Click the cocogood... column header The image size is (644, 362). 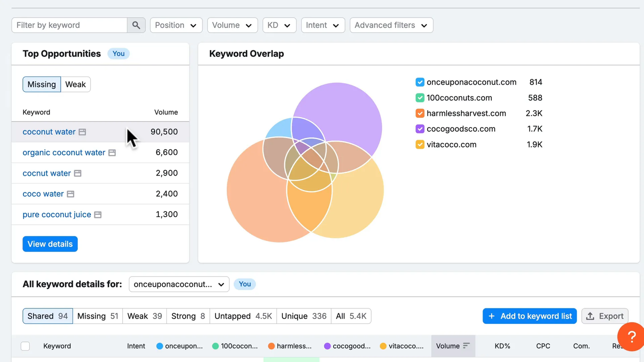point(347,346)
